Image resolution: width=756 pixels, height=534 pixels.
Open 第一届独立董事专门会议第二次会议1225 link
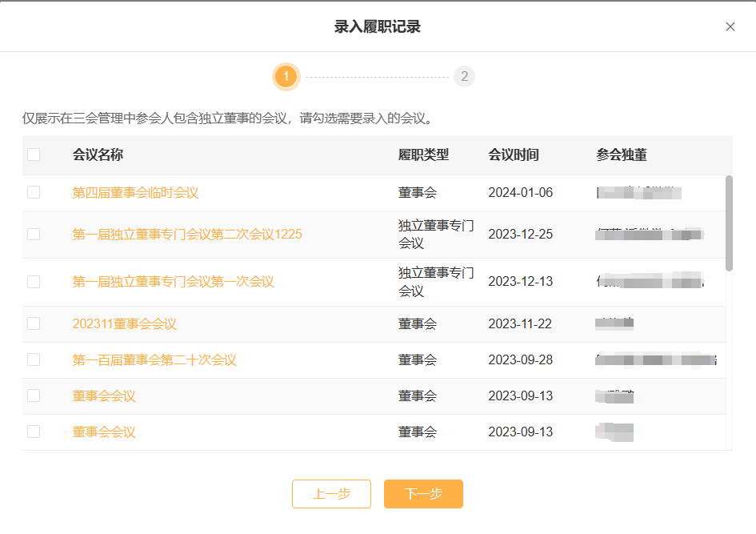(x=187, y=235)
